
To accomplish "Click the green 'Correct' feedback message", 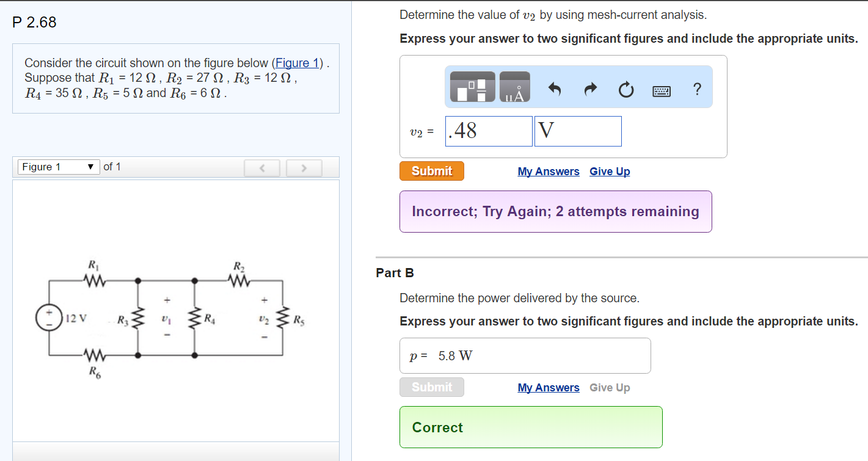I will (x=531, y=427).
